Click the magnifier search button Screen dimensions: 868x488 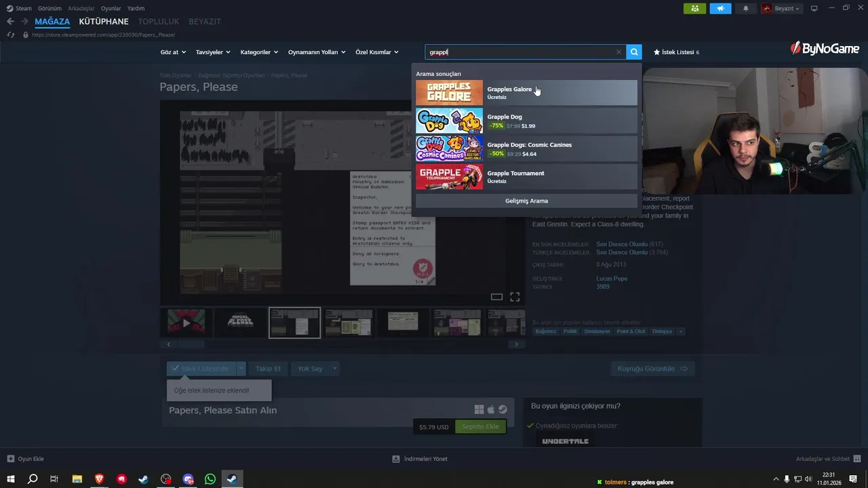coord(634,52)
